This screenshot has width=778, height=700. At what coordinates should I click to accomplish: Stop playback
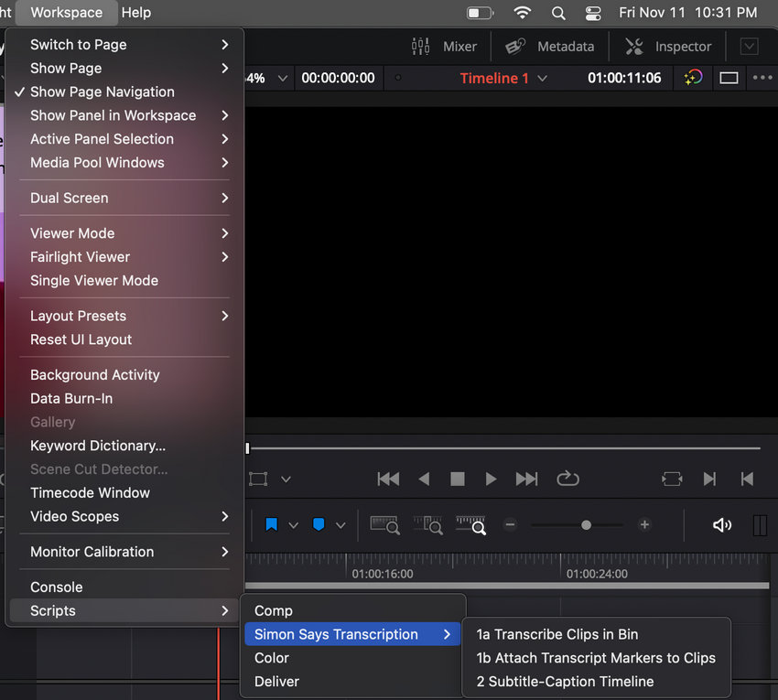[457, 479]
